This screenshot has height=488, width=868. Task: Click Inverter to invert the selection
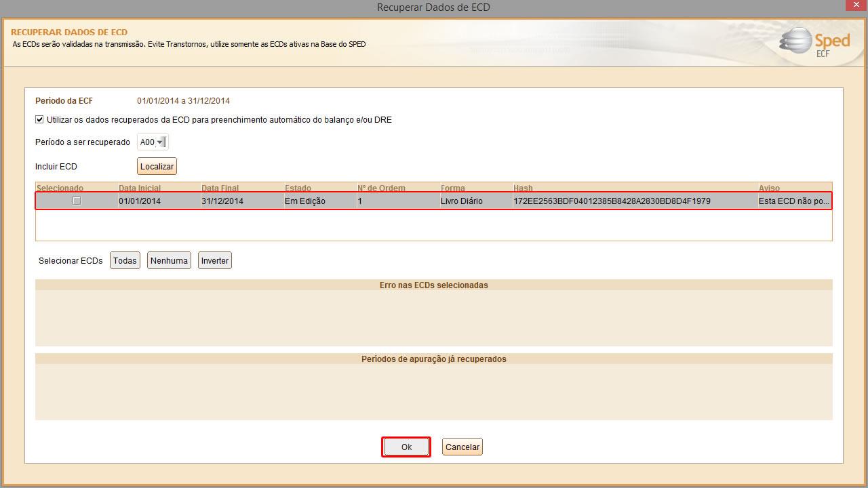pyautogui.click(x=215, y=260)
